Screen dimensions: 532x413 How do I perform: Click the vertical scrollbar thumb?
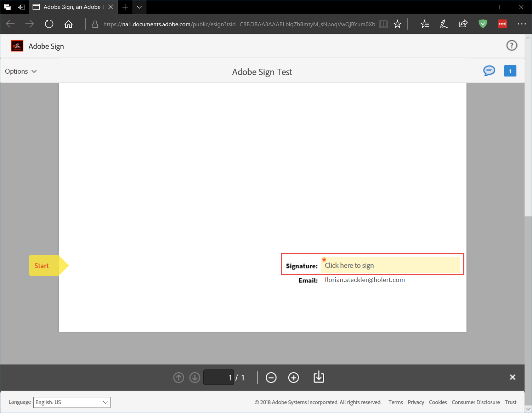tap(528, 128)
